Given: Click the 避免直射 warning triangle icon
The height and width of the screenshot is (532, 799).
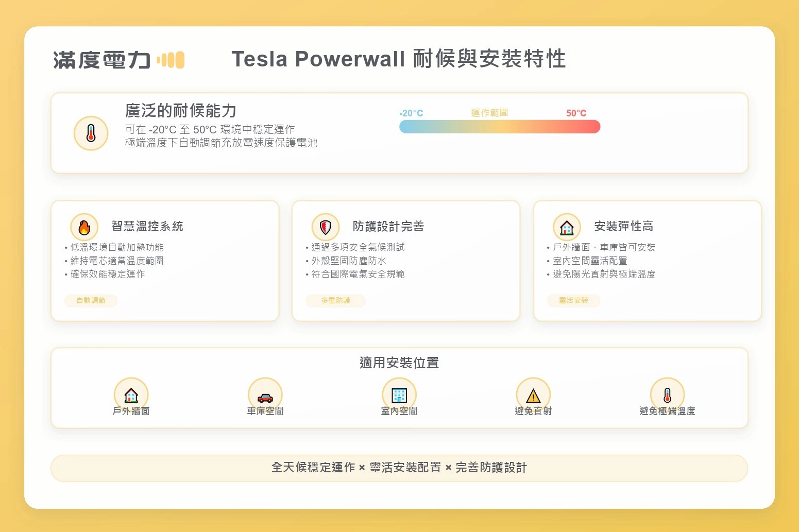Looking at the screenshot, I should pos(533,396).
